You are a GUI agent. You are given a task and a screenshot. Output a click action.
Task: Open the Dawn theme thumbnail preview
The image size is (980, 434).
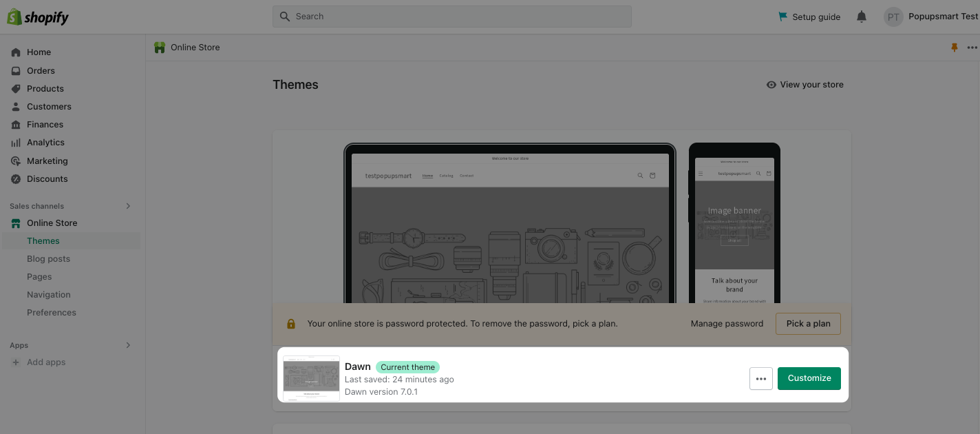point(311,378)
